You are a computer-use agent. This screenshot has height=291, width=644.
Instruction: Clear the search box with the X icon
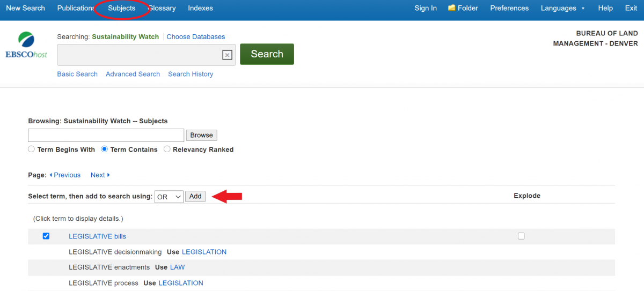pos(227,55)
